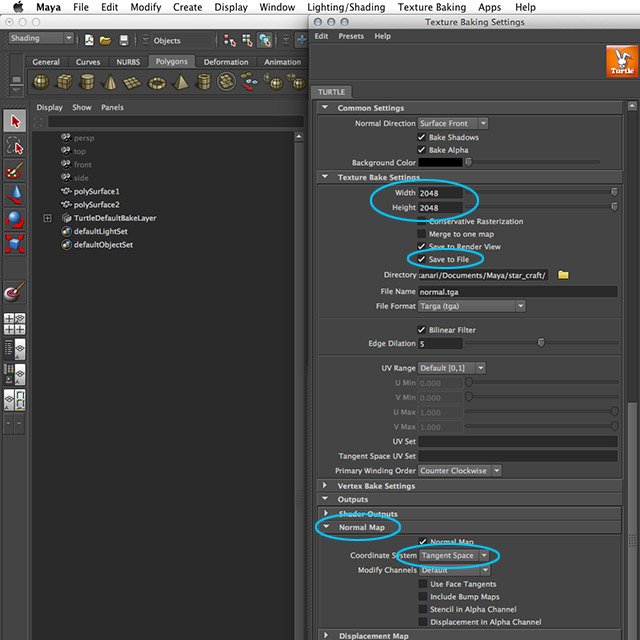
Task: Toggle the Bake Alpha checkbox
Action: 422,150
